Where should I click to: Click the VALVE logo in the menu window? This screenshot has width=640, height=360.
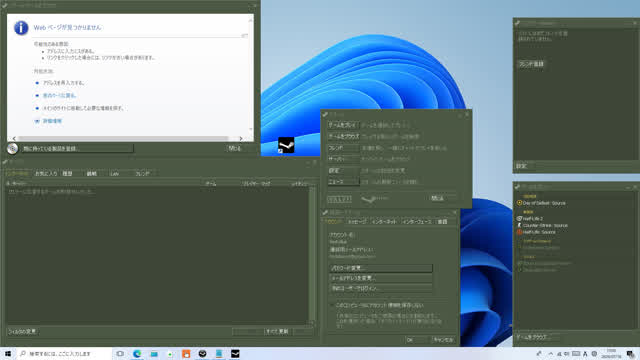point(339,199)
